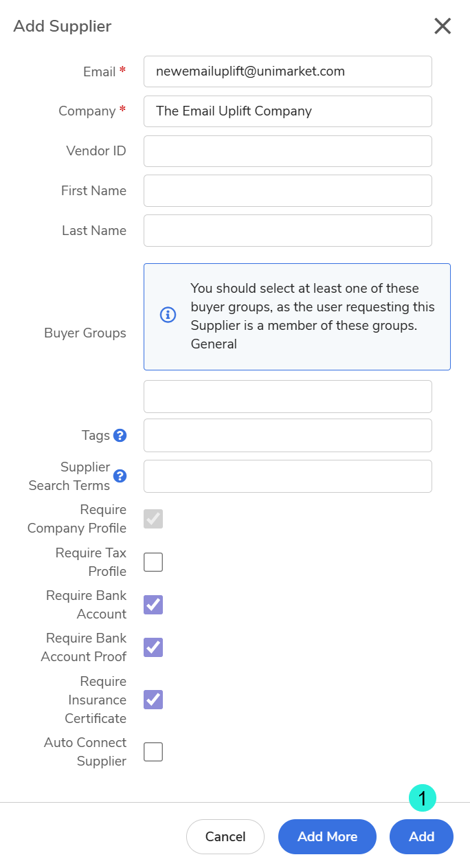Image resolution: width=470 pixels, height=868 pixels.
Task: Click the Supplier Search Terms help icon
Action: coord(120,476)
